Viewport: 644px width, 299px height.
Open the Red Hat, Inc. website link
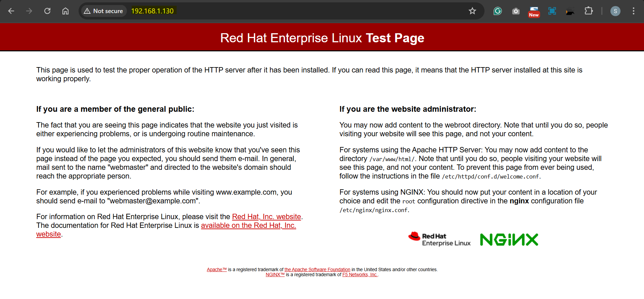pos(266,217)
